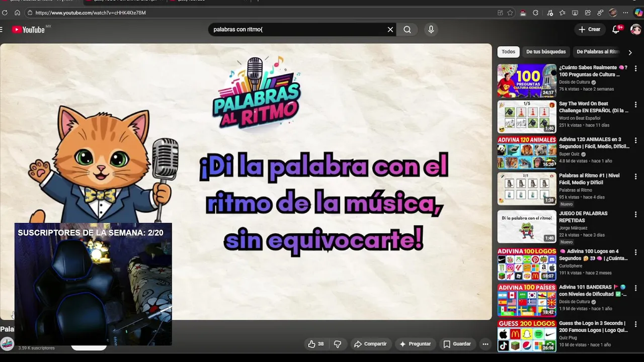This screenshot has height=362, width=644.
Task: Clear the search text with the X
Action: click(x=390, y=30)
